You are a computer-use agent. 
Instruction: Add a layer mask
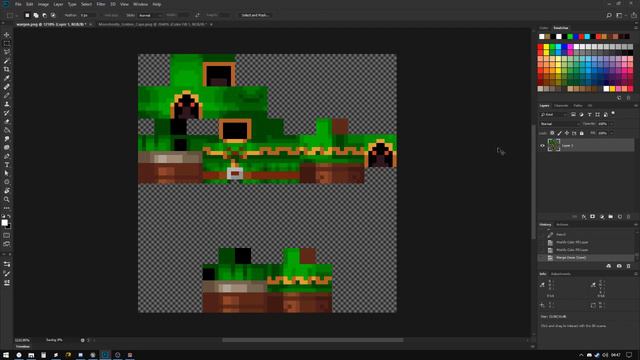click(593, 217)
